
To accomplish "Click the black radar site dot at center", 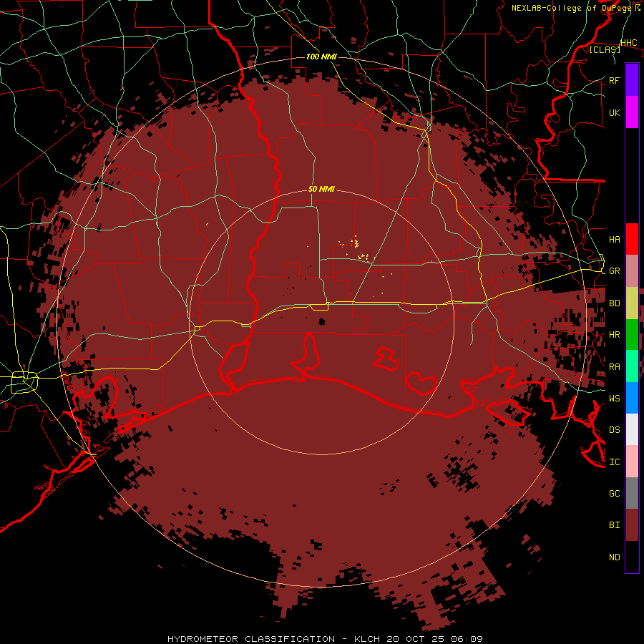I will point(321,321).
